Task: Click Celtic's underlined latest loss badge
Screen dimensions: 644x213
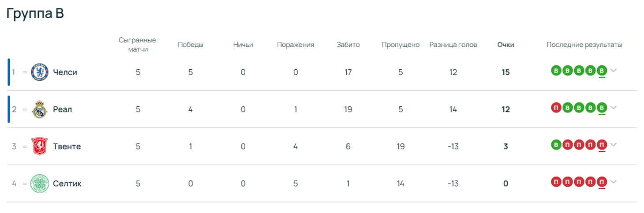Action: click(602, 182)
